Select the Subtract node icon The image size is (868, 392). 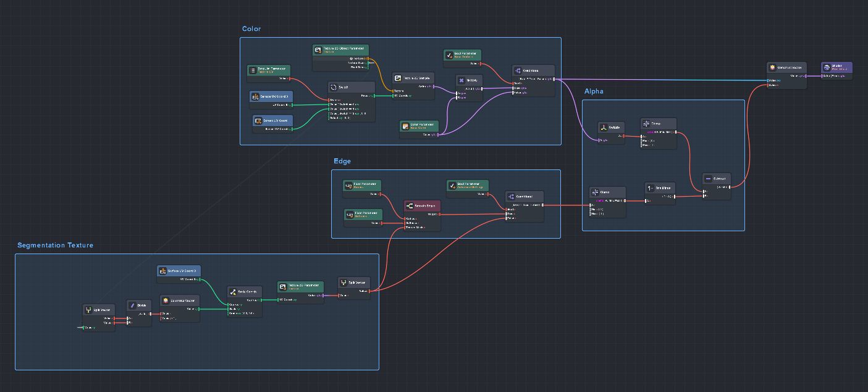point(708,179)
